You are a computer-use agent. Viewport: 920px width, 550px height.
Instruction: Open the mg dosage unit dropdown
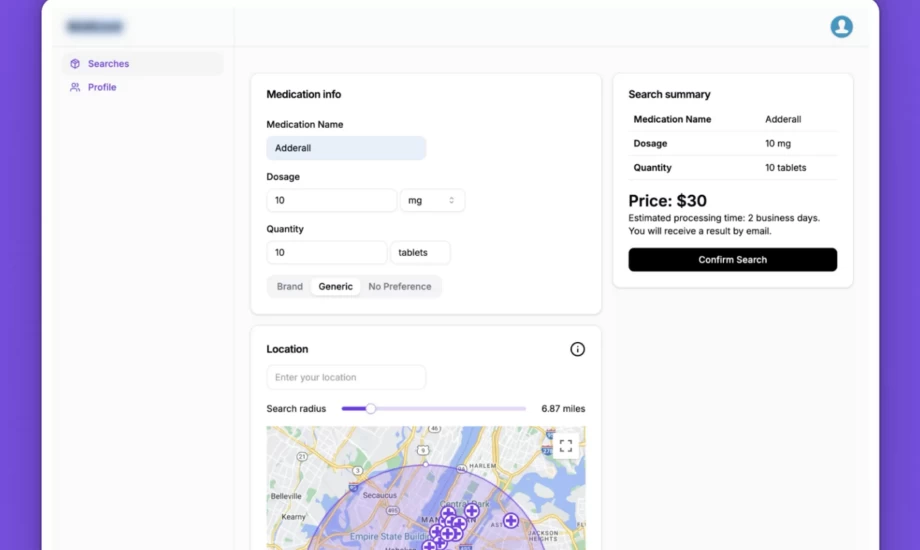click(432, 200)
